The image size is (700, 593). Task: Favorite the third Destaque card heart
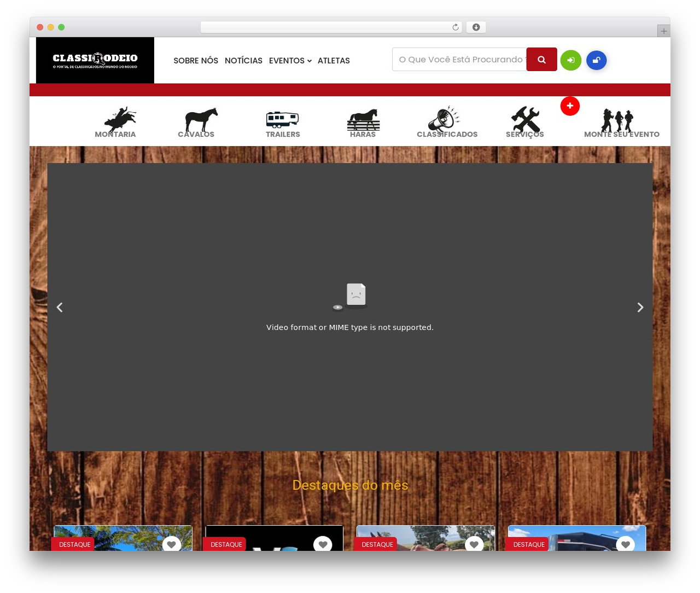click(x=474, y=544)
